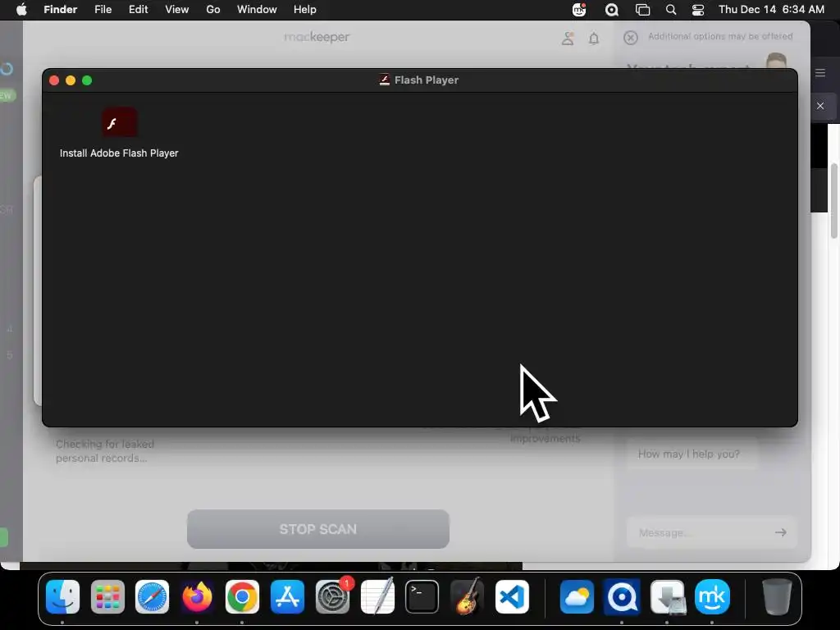Open MacKeeper from the Dock
840x630 pixels.
click(x=712, y=597)
